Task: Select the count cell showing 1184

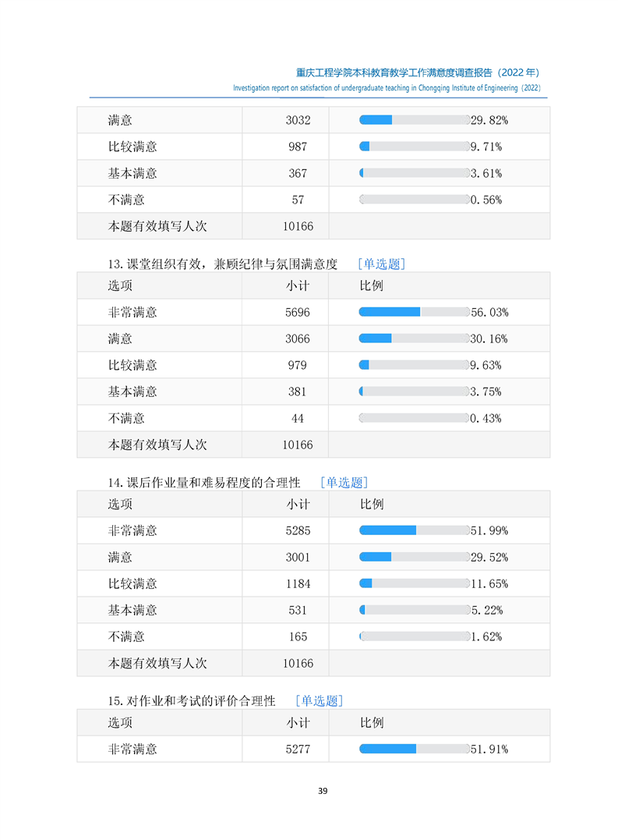Action: click(298, 583)
